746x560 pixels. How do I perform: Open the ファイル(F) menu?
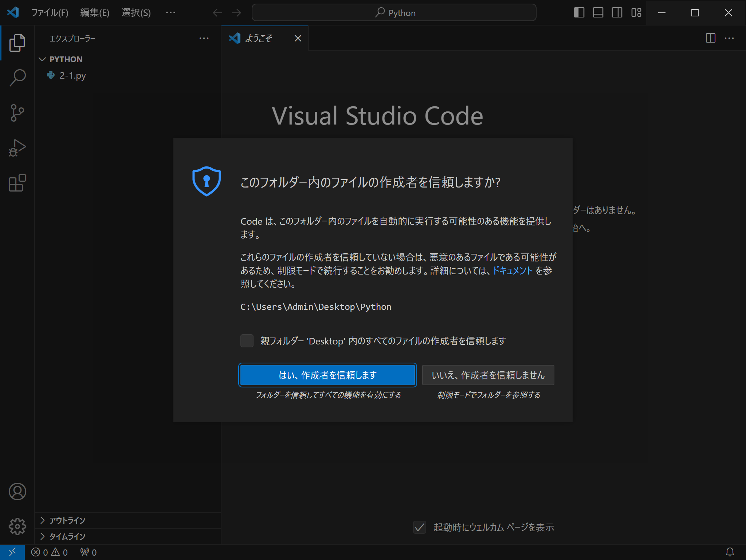(50, 13)
